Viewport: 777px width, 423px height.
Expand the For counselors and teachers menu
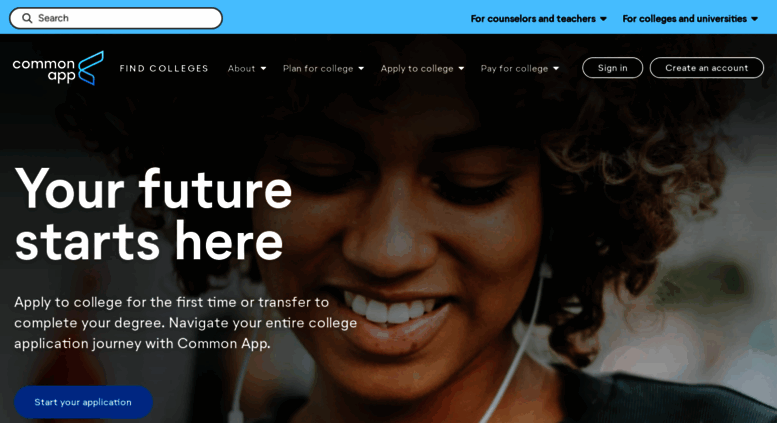pos(538,19)
